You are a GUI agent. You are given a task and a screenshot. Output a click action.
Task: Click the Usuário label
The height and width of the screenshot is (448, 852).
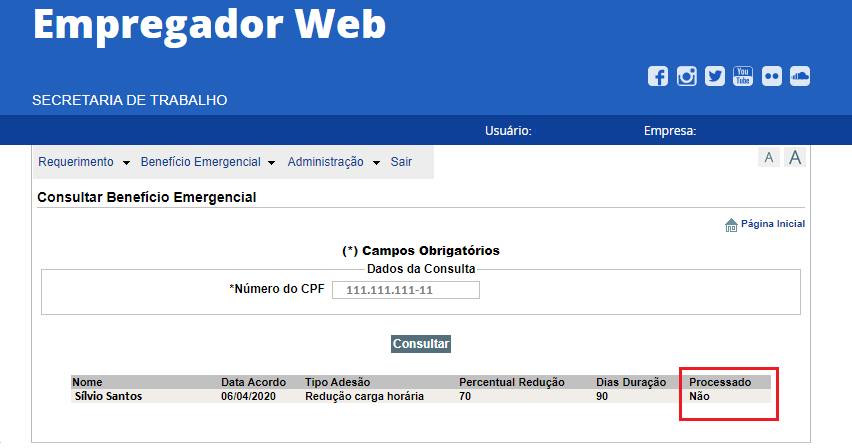(508, 131)
